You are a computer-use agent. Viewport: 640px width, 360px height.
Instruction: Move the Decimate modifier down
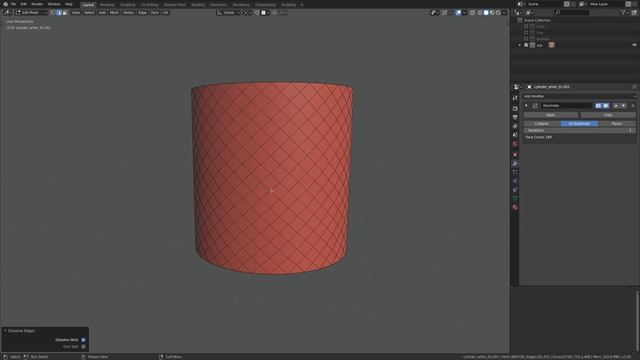[623, 106]
